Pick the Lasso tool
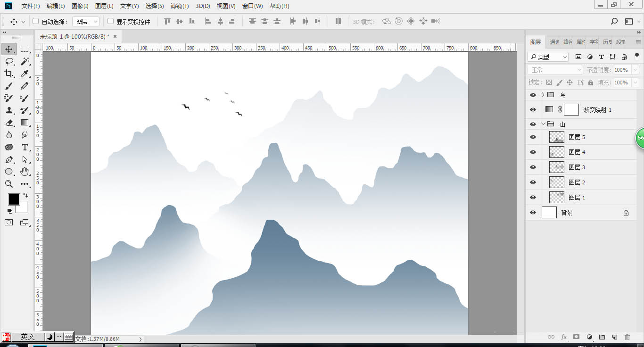This screenshot has width=644, height=347. [x=9, y=61]
